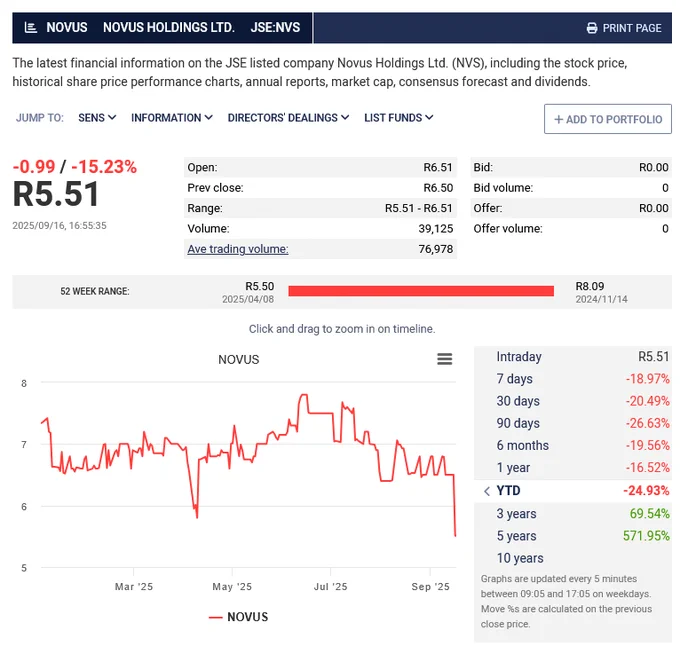Image resolution: width=680 pixels, height=654 pixels.
Task: Click the 2025/09/16 timestamp text
Action: (x=59, y=226)
